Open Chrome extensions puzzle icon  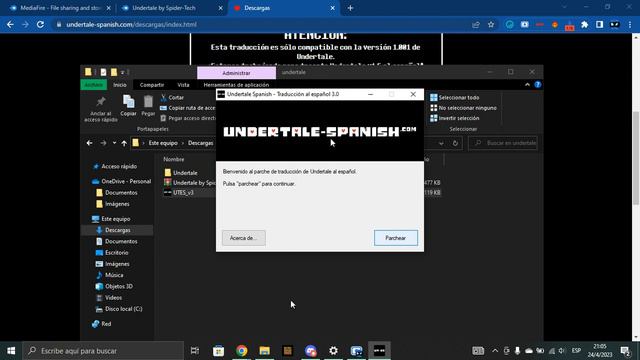tap(584, 24)
